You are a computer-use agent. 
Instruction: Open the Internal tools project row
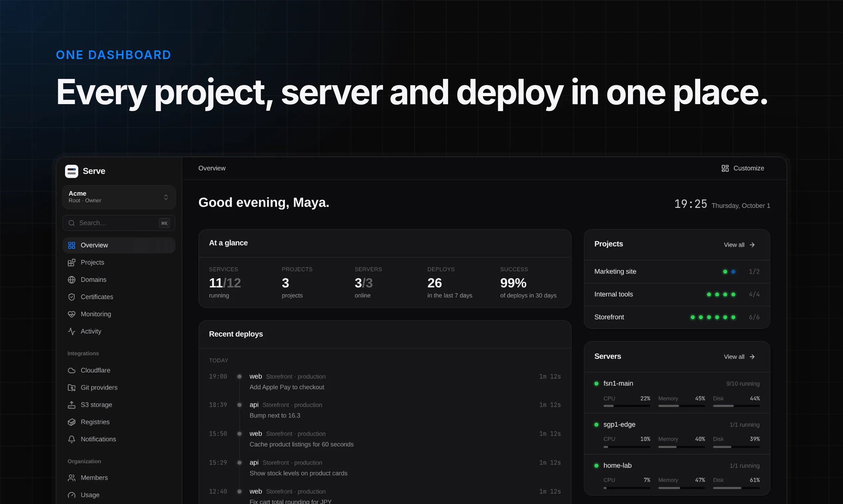[677, 294]
